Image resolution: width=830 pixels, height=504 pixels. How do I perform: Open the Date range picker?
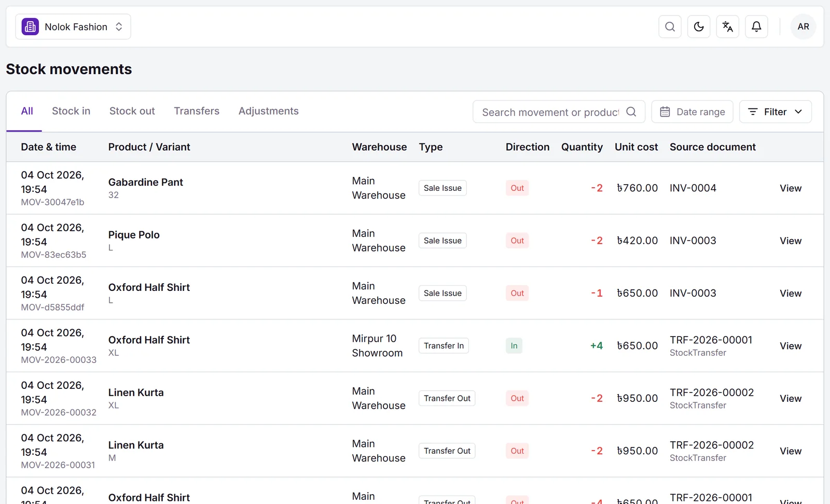tap(692, 111)
